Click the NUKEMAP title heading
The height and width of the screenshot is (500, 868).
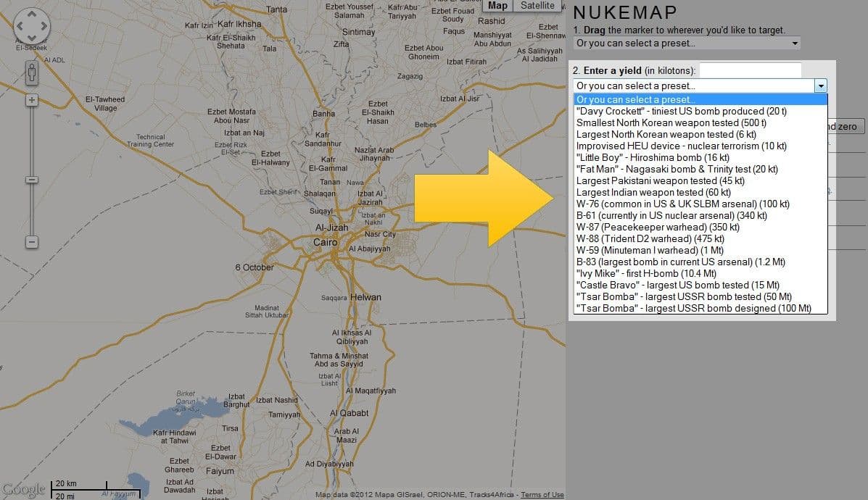tap(625, 12)
